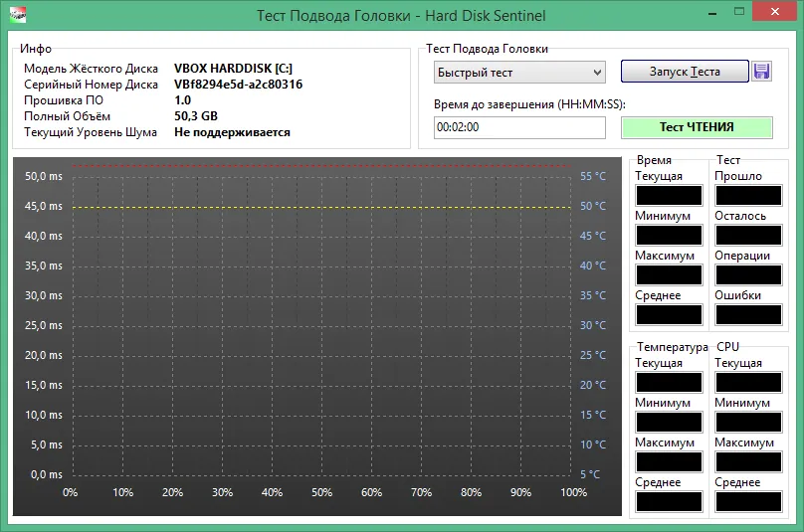Viewport: 804px width, 532px height.
Task: Click the yellow dashed threshold line
Action: coord(321,208)
